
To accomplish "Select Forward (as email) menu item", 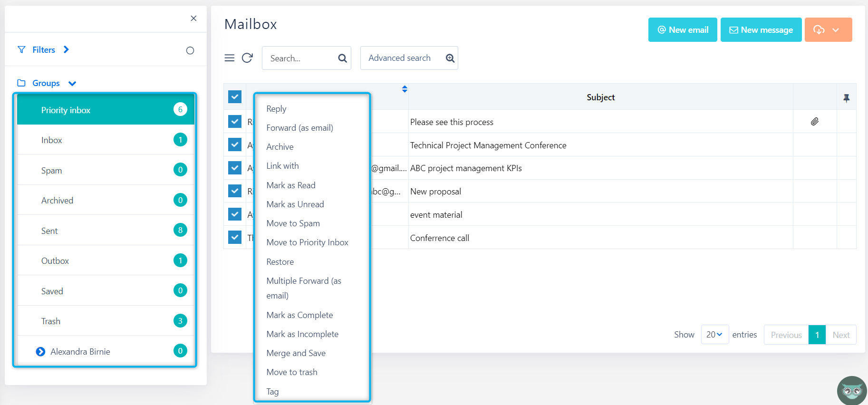I will pos(299,128).
